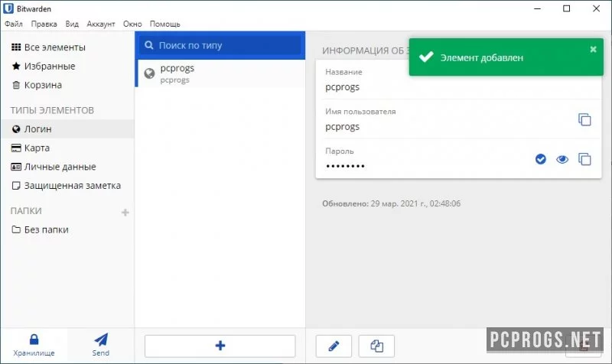Click the folder icon for Без папки
Image resolution: width=612 pixels, height=364 pixels.
(x=16, y=229)
